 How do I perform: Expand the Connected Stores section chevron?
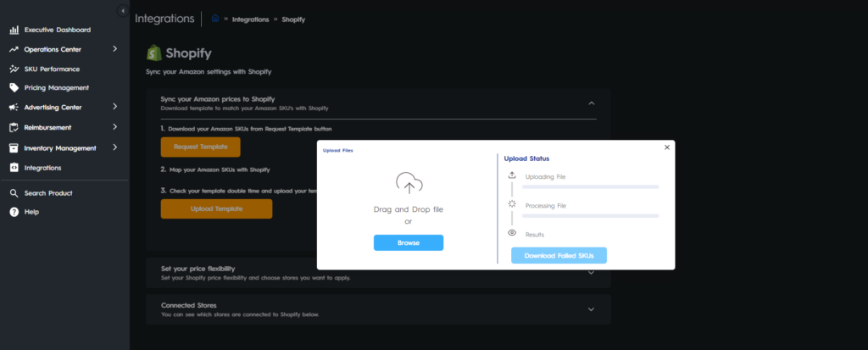[x=591, y=309]
